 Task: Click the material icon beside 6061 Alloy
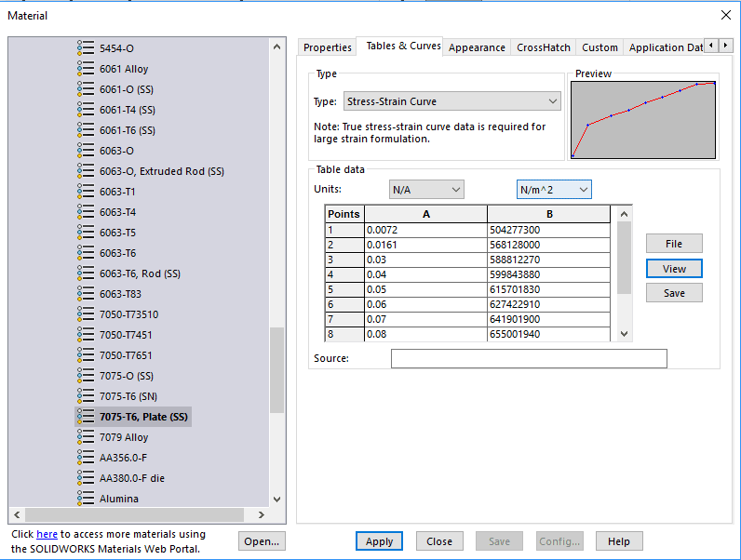(86, 69)
